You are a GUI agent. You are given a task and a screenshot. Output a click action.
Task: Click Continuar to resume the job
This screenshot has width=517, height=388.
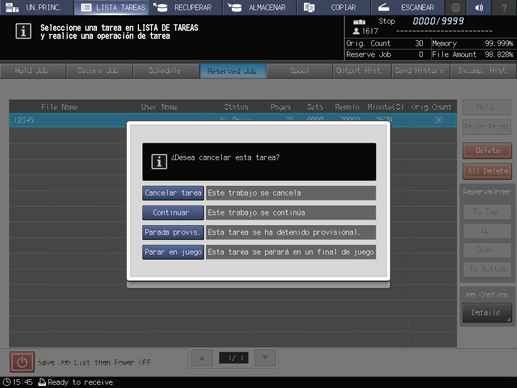point(173,213)
